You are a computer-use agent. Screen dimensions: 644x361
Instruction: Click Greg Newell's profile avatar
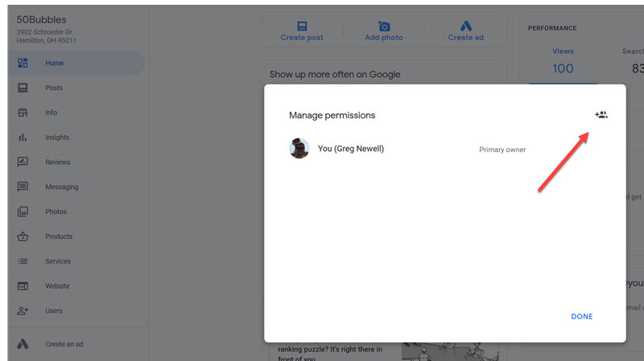point(299,148)
